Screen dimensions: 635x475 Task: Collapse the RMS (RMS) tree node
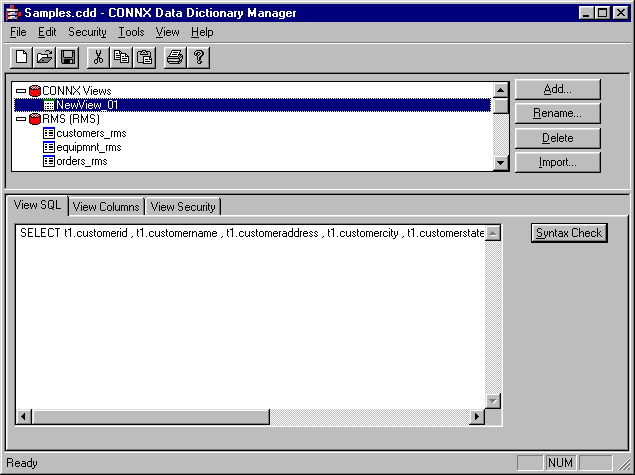21,119
